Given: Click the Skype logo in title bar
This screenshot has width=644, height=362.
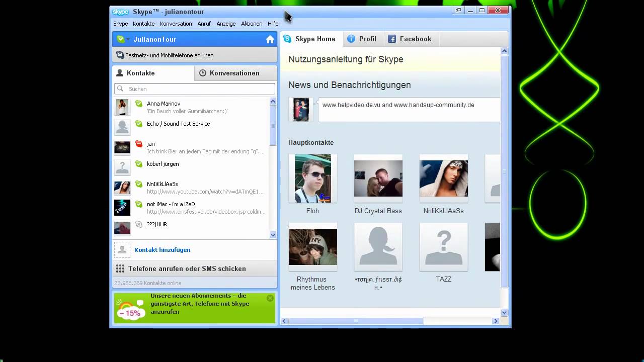Looking at the screenshot, I should click(121, 12).
